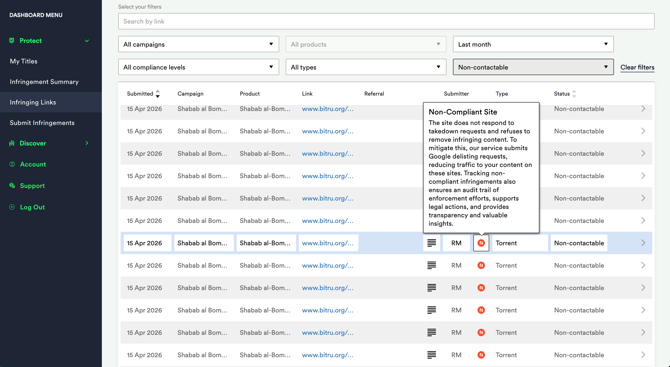Focus the Search by link field
The height and width of the screenshot is (367, 670).
pyautogui.click(x=386, y=21)
